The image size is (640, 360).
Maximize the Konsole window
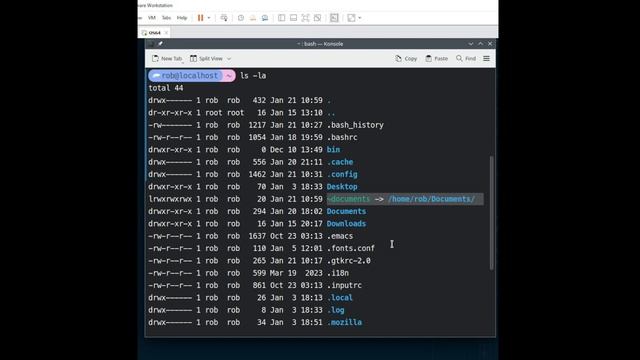pos(481,44)
